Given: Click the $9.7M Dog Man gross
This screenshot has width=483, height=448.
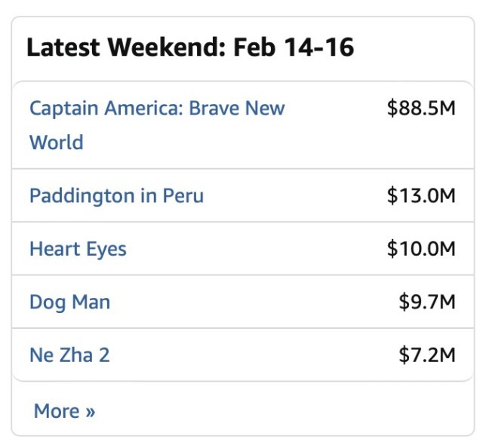Looking at the screenshot, I should tap(427, 302).
